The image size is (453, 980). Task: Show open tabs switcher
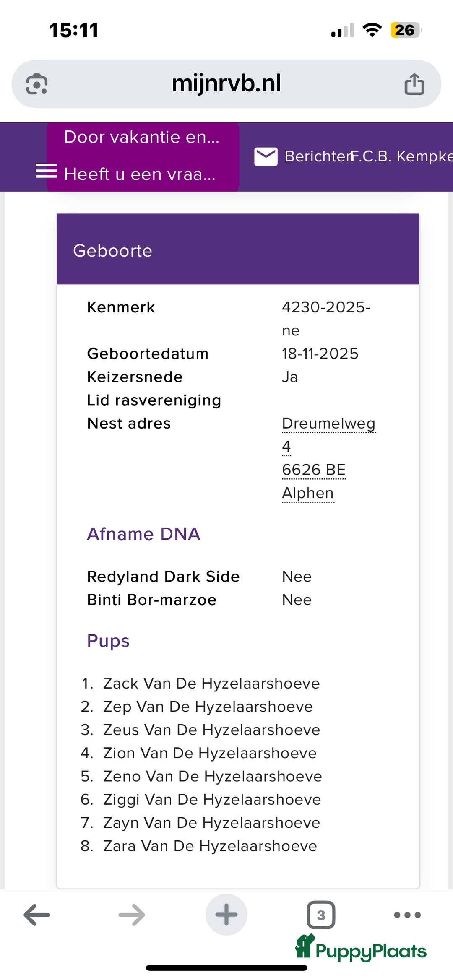[x=321, y=915]
